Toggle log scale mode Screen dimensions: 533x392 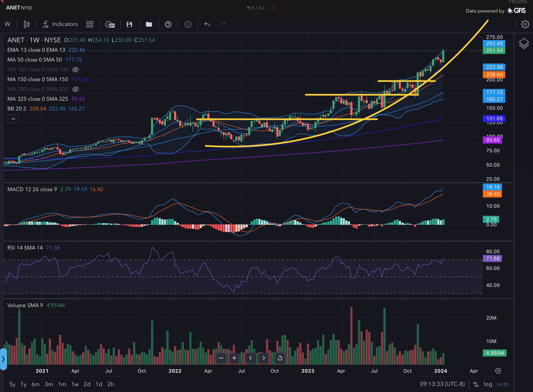point(488,384)
